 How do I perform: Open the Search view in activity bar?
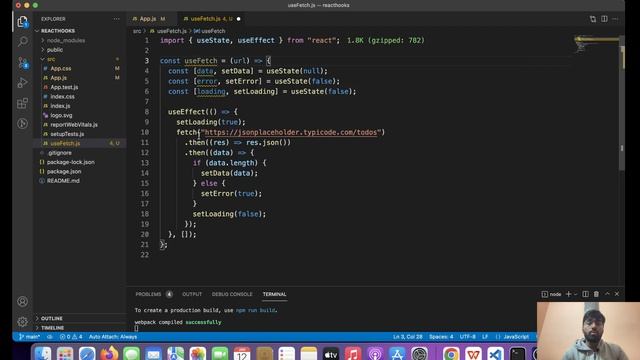[23, 42]
